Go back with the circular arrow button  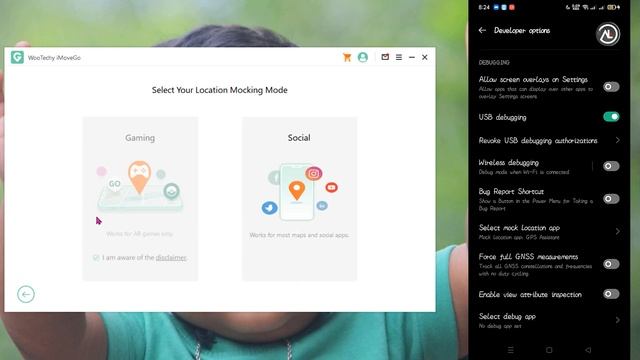[x=26, y=294]
